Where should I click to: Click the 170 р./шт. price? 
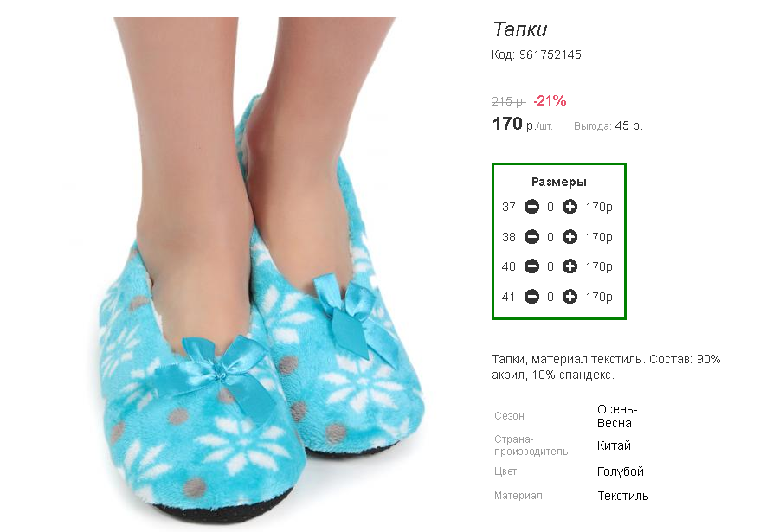click(x=522, y=124)
